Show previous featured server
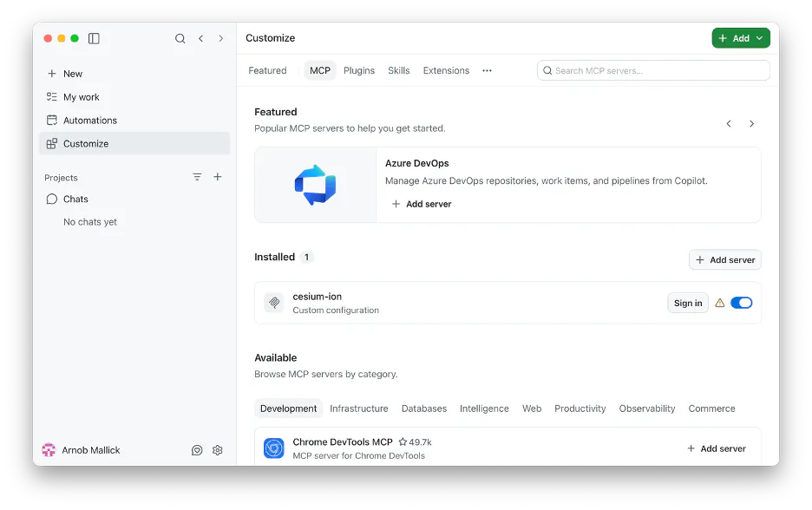The image size is (812, 510). click(729, 124)
